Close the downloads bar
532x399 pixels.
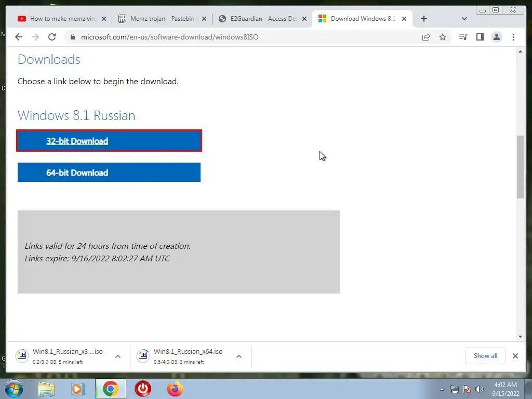click(x=515, y=355)
